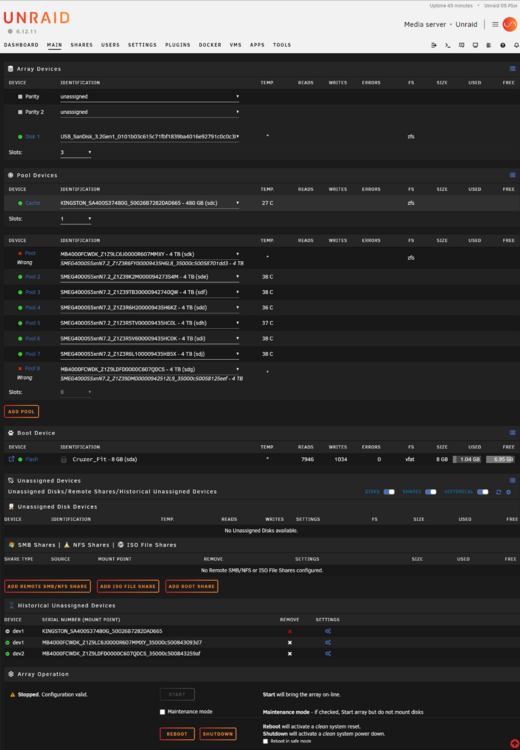Image resolution: width=520 pixels, height=750 pixels.
Task: Open the terminal icon in the header
Action: (447, 45)
